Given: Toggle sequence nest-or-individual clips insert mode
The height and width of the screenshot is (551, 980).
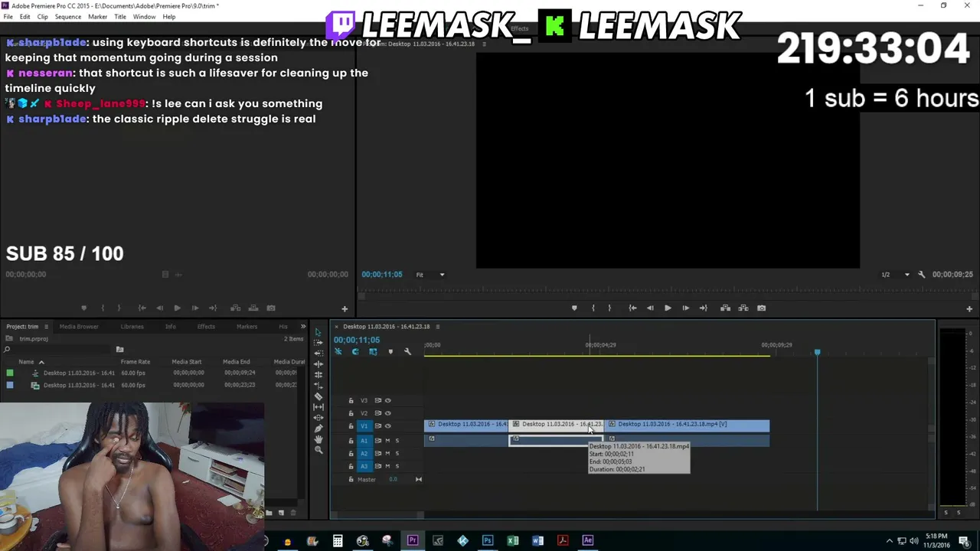Looking at the screenshot, I should pyautogui.click(x=338, y=351).
